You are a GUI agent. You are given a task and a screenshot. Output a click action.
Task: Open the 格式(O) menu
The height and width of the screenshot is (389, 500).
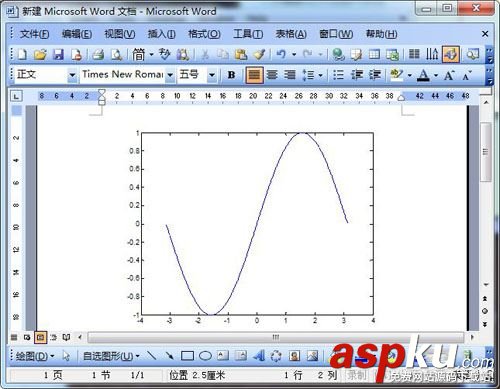[204, 34]
